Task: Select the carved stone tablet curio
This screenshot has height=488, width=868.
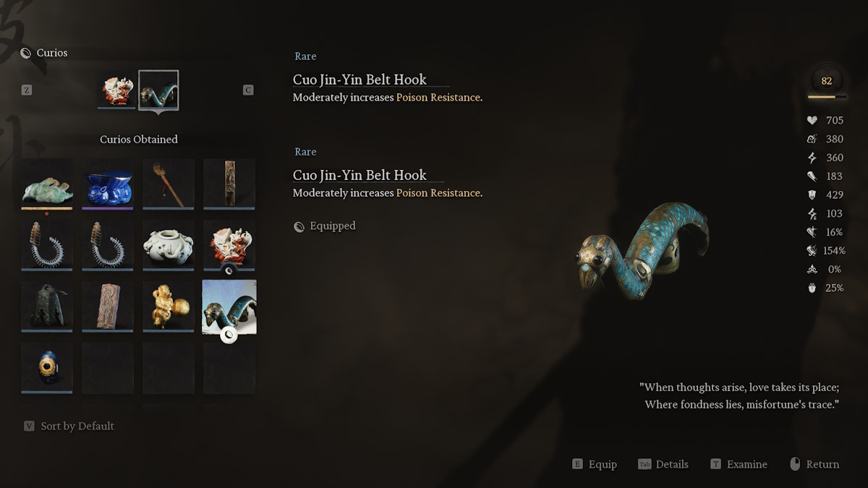Action: click(x=108, y=307)
